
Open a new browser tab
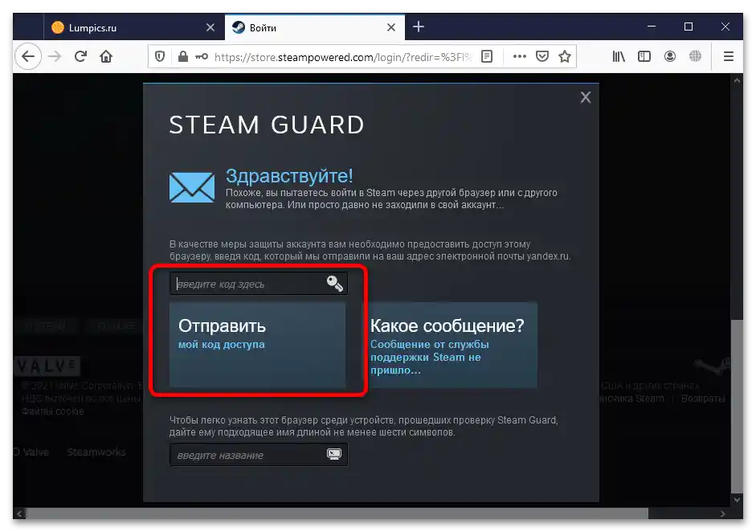[x=419, y=27]
